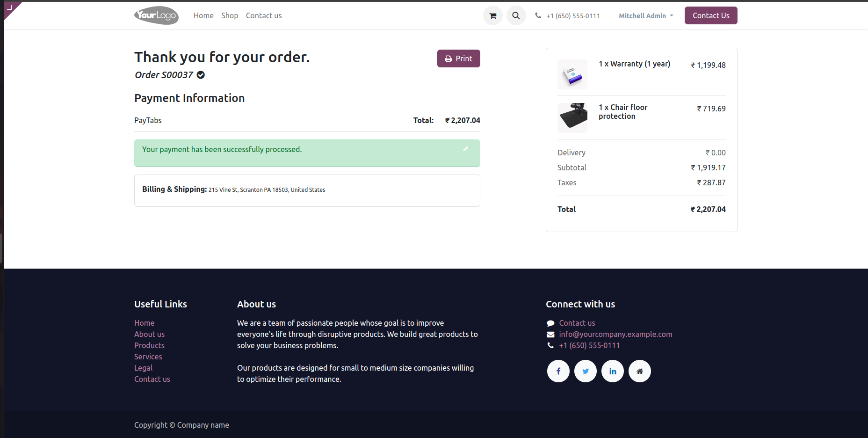Screen dimensions: 868x438
Task: Click the pencil edit icon in payment message
Action: (465, 149)
